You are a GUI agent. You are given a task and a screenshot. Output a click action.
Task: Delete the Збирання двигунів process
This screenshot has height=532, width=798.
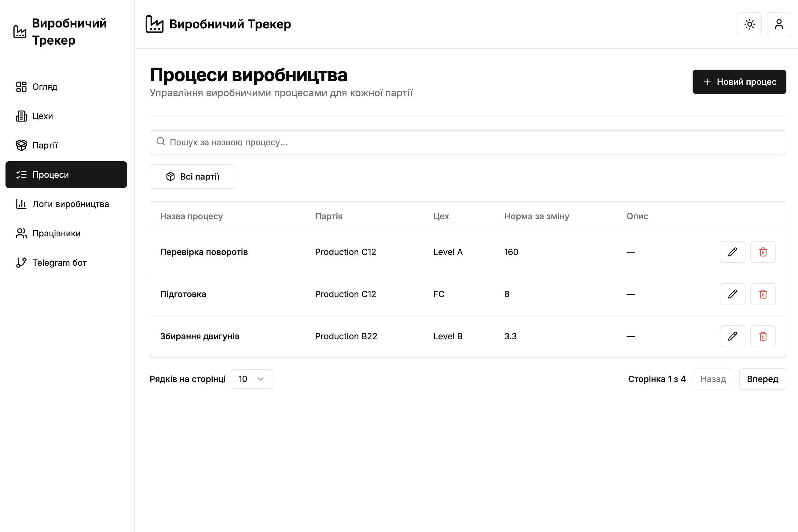pos(763,336)
